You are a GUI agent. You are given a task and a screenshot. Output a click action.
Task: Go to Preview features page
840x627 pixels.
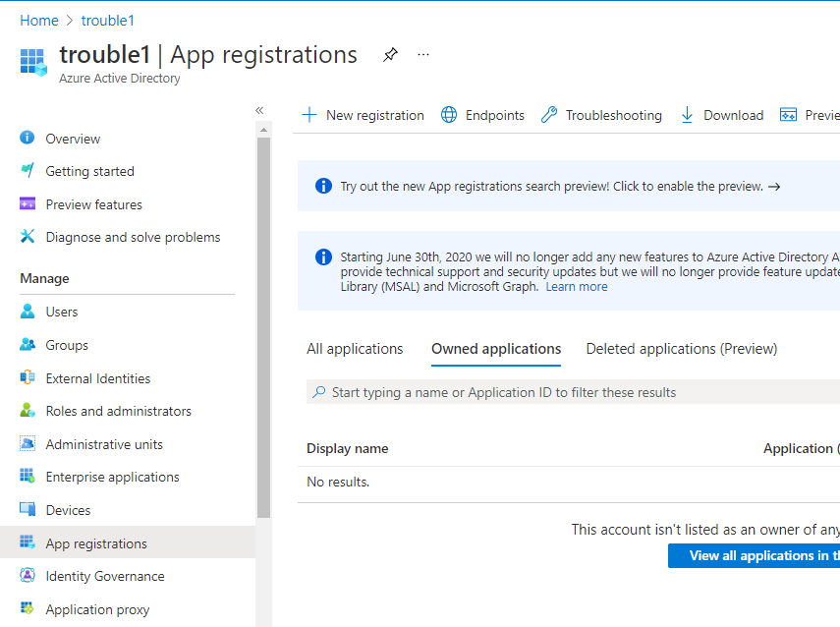tap(93, 204)
